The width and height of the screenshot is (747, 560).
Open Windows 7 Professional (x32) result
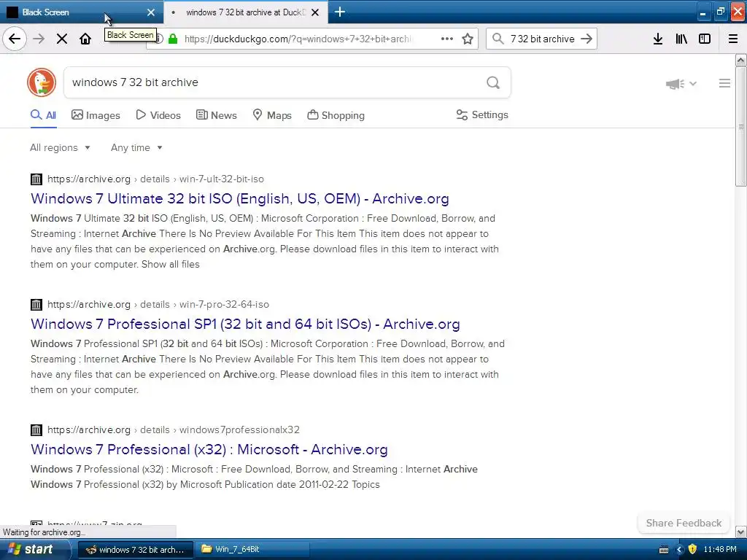pos(209,449)
